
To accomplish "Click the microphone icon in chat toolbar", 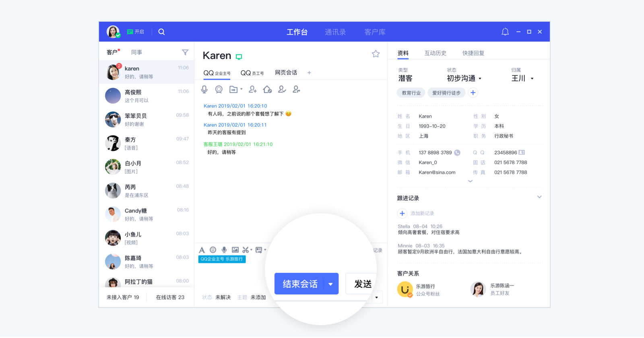I will [x=204, y=89].
